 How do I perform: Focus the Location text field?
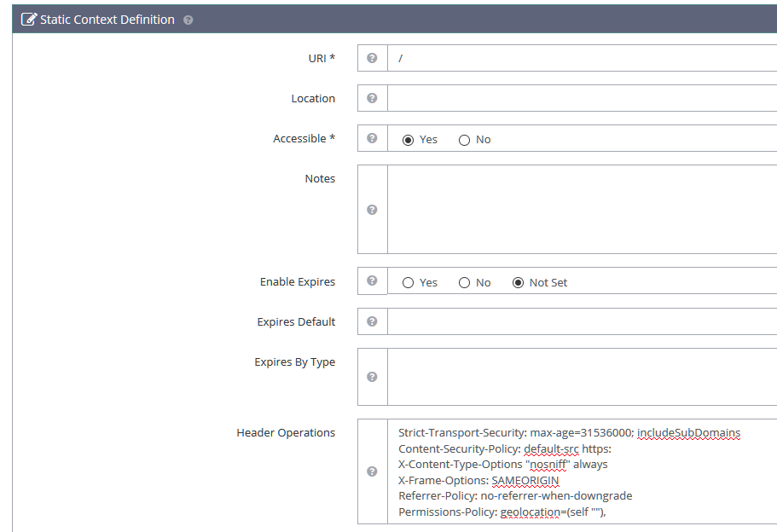(583, 98)
